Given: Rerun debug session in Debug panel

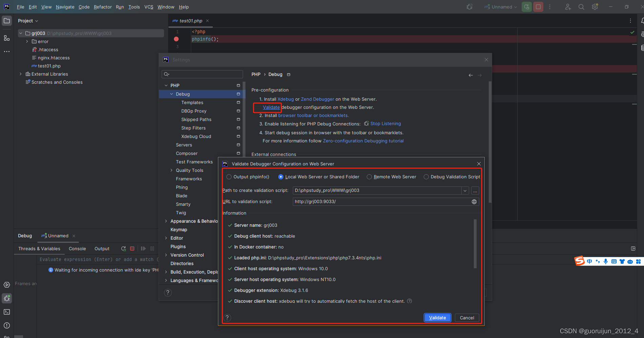Looking at the screenshot, I should pos(123,248).
